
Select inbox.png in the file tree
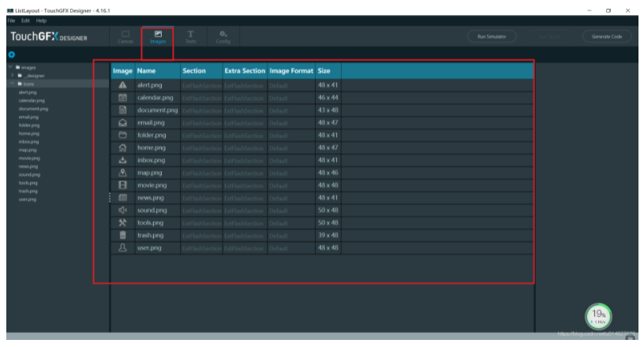[x=28, y=142]
